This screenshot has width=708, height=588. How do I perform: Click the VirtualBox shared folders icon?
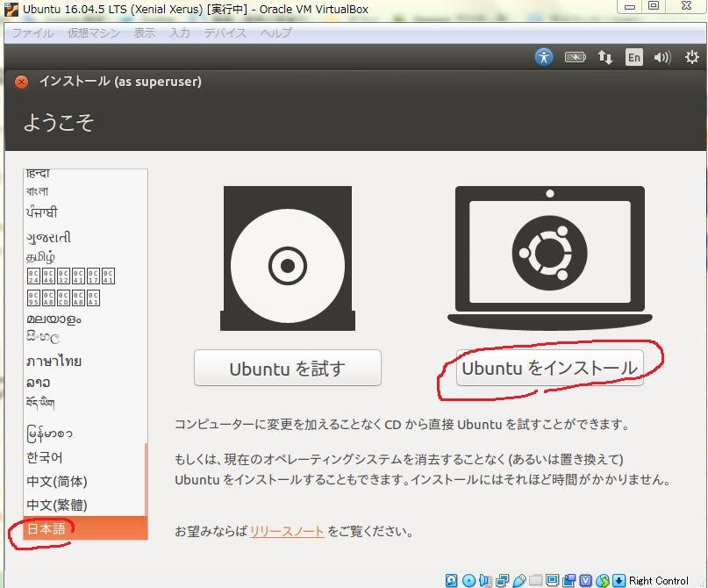pos(535,580)
